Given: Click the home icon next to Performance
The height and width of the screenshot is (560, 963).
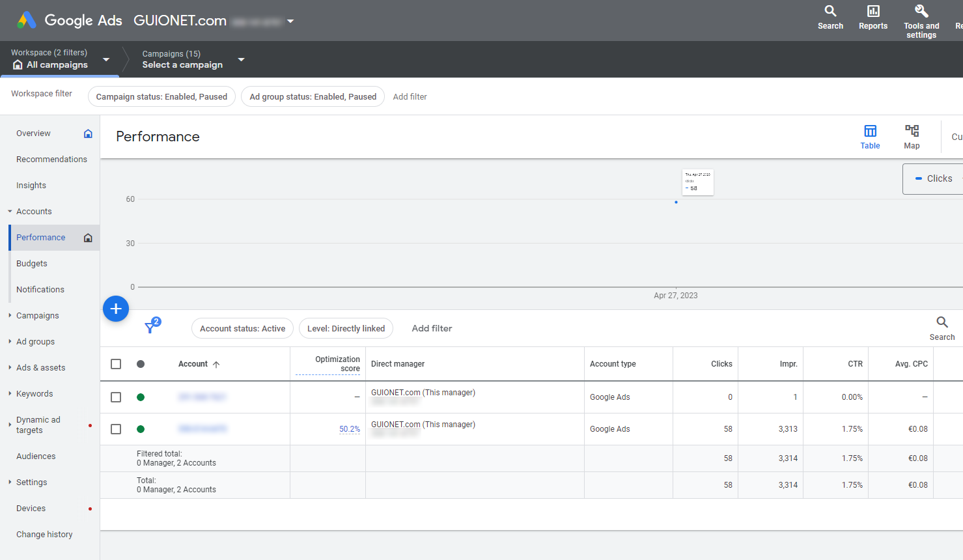Looking at the screenshot, I should 88,238.
